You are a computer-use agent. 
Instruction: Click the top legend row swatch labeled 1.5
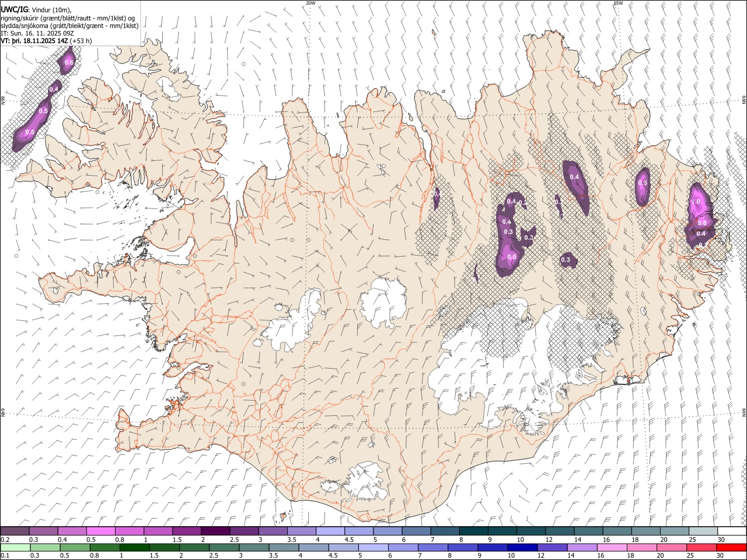[x=187, y=531]
